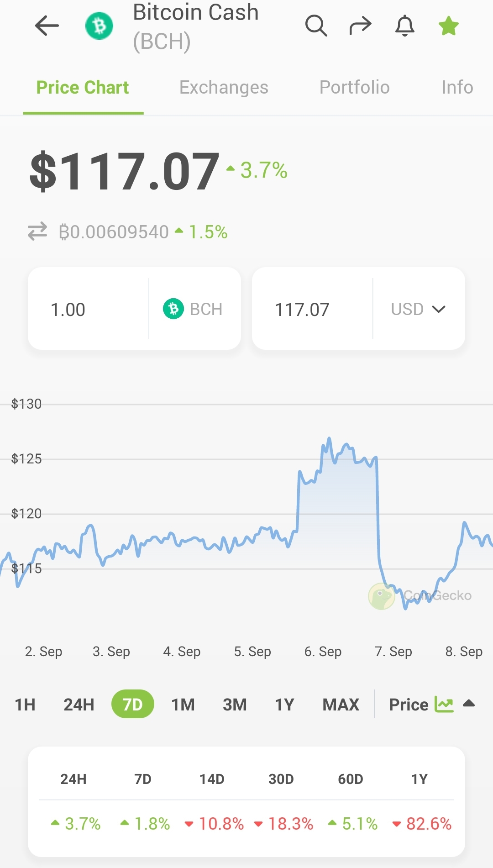This screenshot has width=493, height=868.
Task: Tap the green Price chart icon
Action: click(x=444, y=704)
